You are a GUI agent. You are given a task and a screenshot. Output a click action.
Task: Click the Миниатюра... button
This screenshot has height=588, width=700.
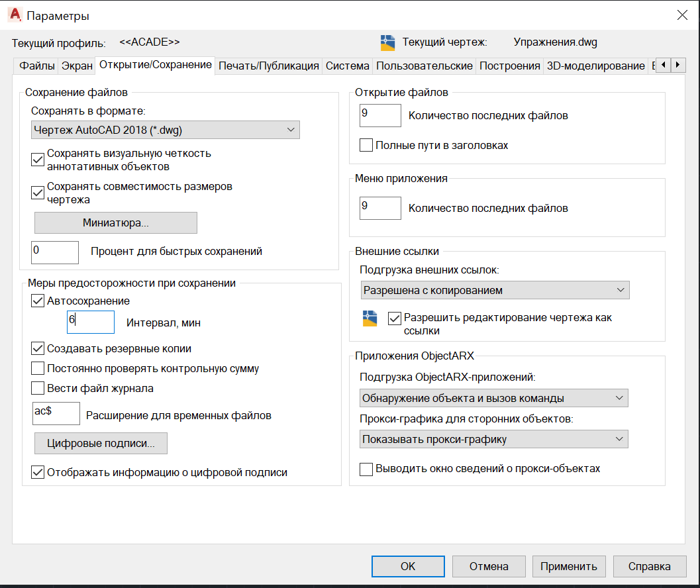(116, 222)
